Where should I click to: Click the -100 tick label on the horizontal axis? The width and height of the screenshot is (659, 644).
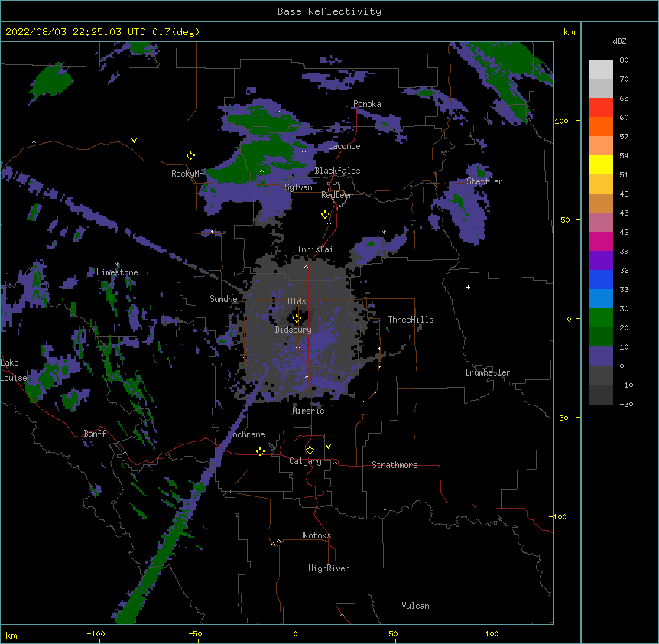pos(96,634)
